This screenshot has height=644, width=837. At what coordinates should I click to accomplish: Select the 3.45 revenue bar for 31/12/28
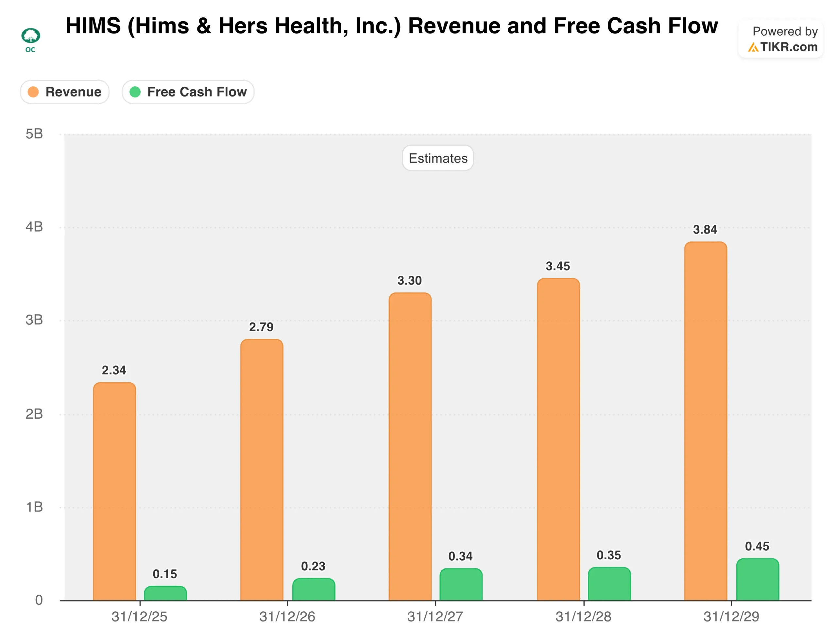(558, 439)
